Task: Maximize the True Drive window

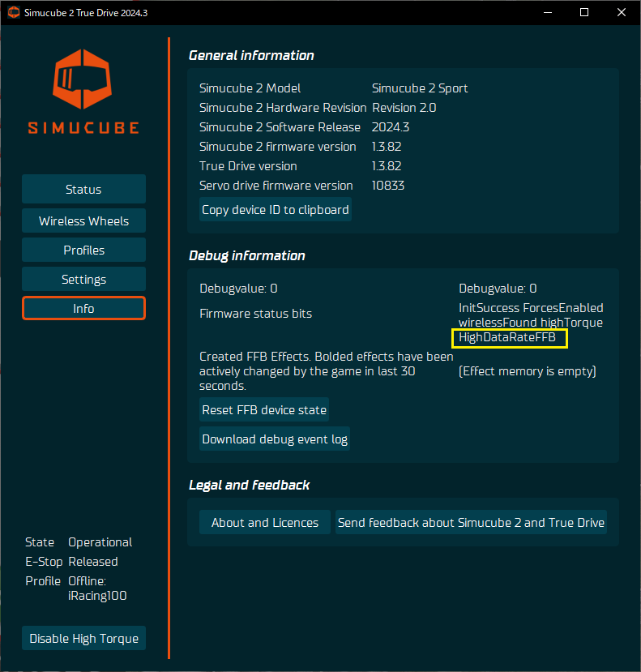Action: tap(584, 12)
